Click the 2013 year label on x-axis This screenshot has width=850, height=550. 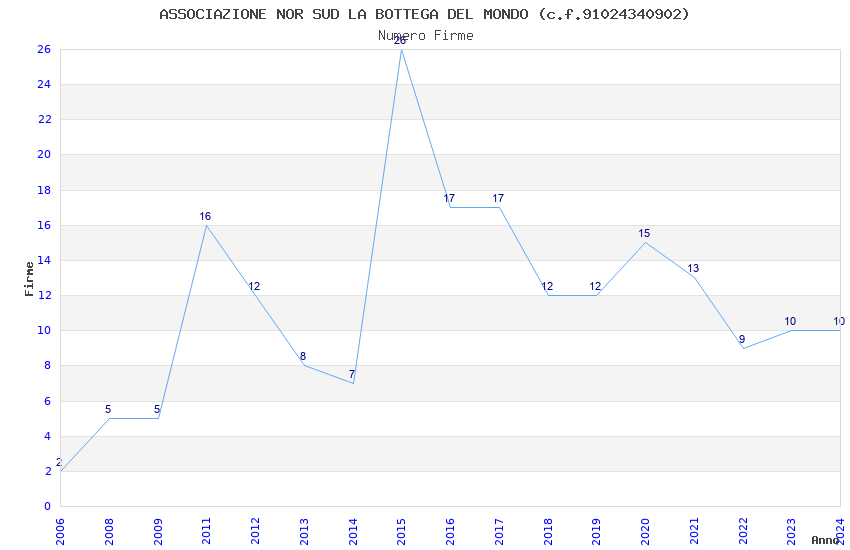pyautogui.click(x=304, y=531)
